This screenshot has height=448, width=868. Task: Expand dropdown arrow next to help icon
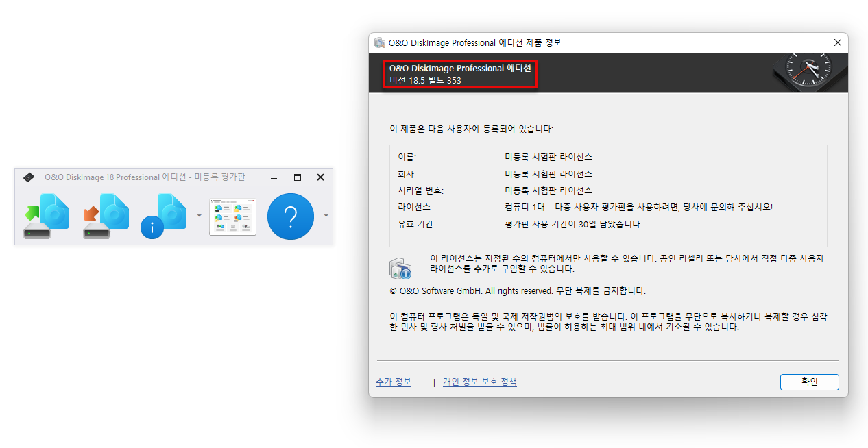(x=326, y=215)
